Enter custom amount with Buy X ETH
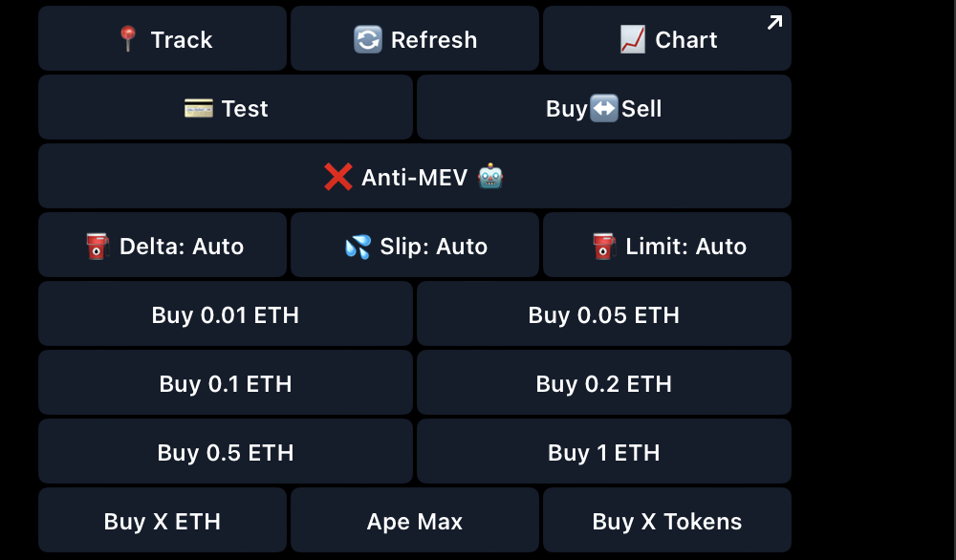This screenshot has height=560, width=956. pyautogui.click(x=163, y=521)
